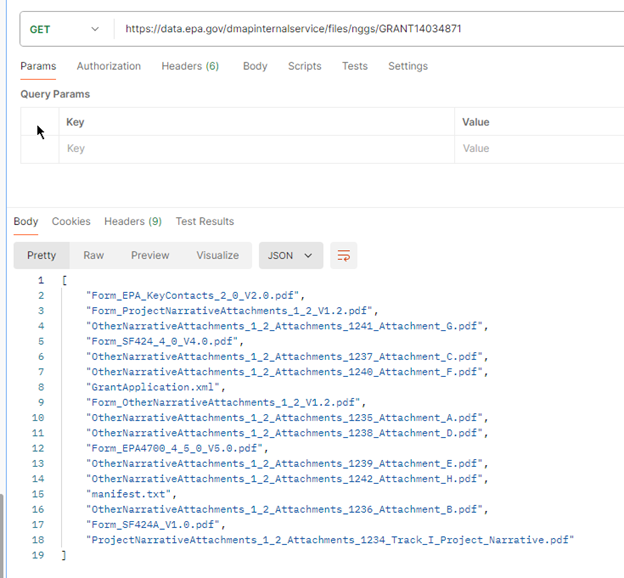Open the Tests tab
Screen dimensions: 624x578
(x=355, y=66)
